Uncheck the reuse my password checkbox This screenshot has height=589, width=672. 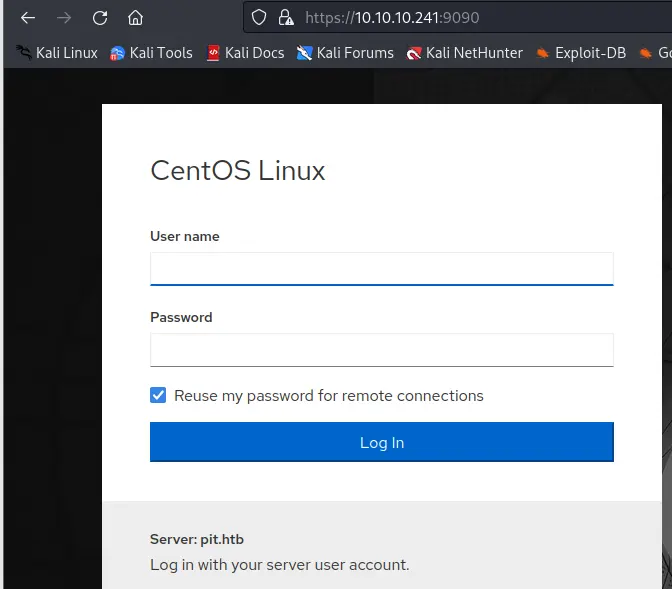coord(158,396)
